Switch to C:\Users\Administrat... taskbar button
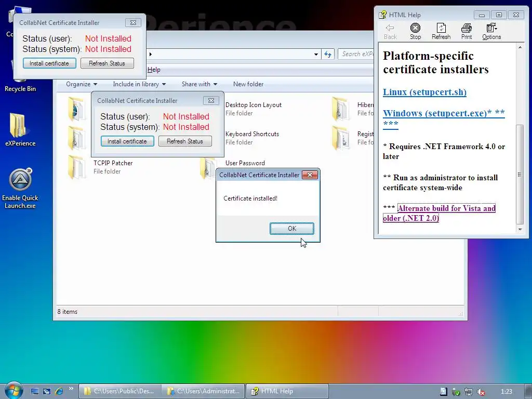The width and height of the screenshot is (532, 399). coord(204,391)
